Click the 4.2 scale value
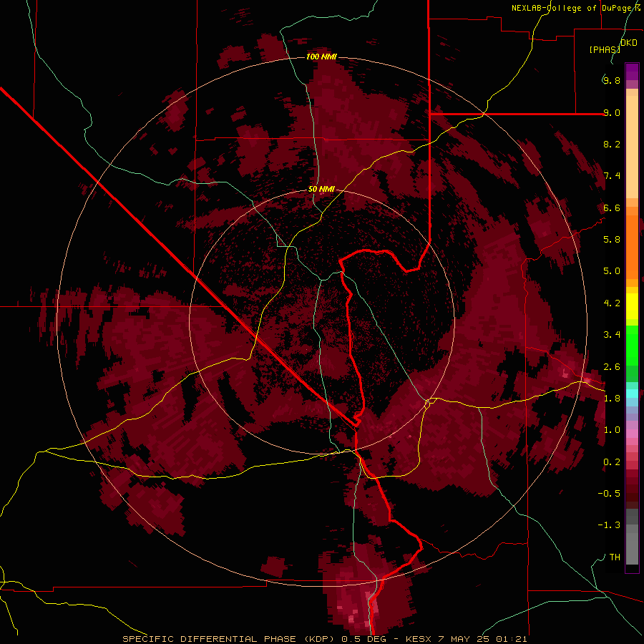This screenshot has width=644, height=644. tap(612, 303)
